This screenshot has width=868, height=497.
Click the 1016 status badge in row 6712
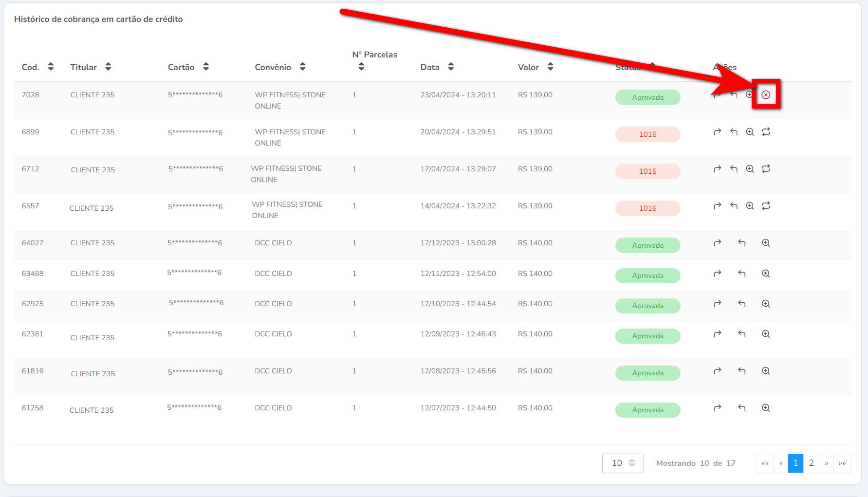(x=647, y=171)
